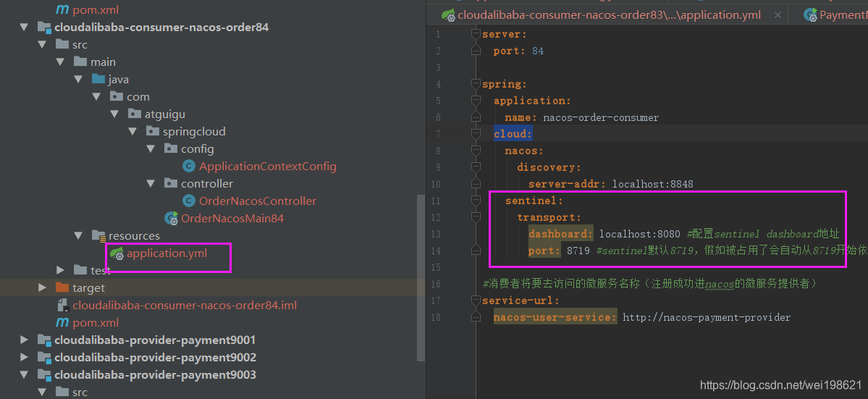Click the atguigu package icon
The width and height of the screenshot is (868, 399).
(135, 114)
